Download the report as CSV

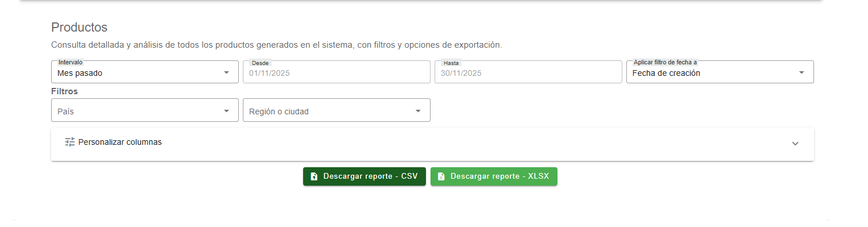365,176
